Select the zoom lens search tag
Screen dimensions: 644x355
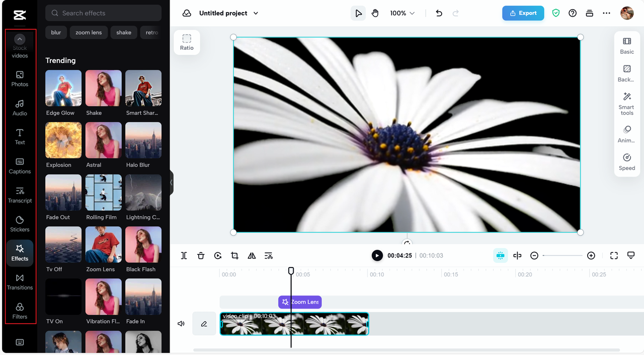click(89, 32)
